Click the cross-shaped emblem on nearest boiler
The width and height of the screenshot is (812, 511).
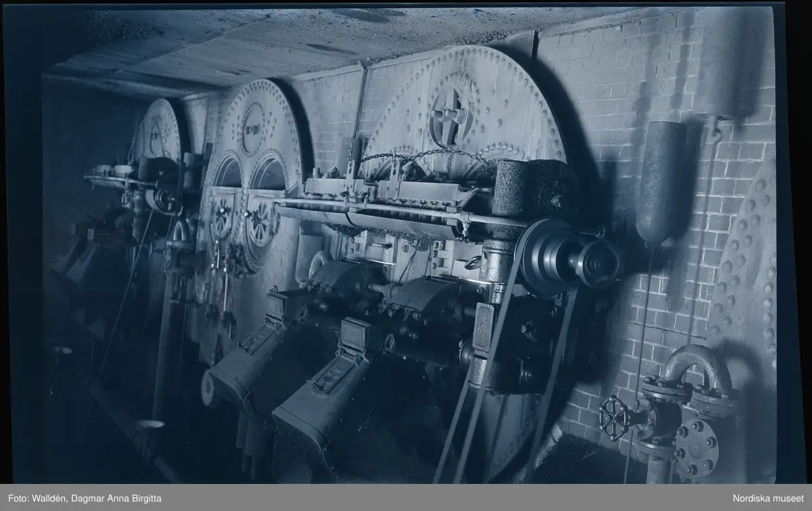450,116
